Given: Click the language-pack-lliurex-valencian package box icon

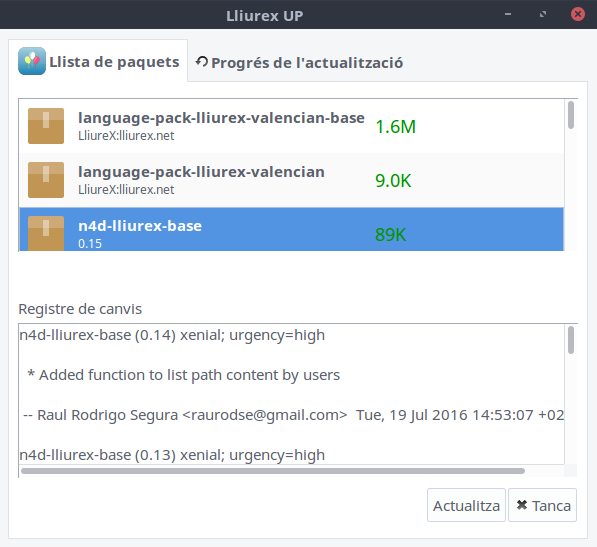Looking at the screenshot, I should coord(46,180).
